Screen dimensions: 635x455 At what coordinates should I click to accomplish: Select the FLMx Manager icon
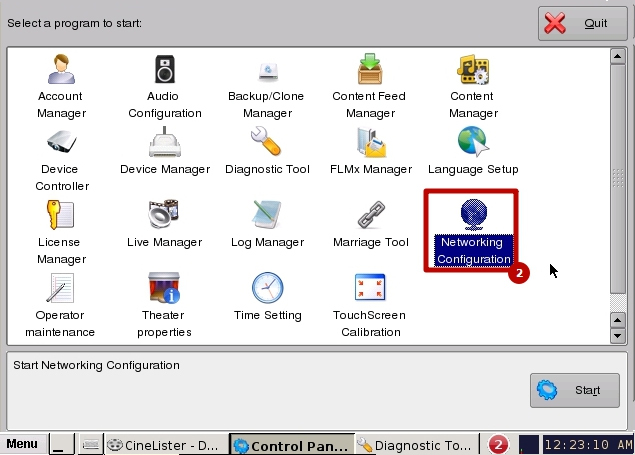point(371,142)
